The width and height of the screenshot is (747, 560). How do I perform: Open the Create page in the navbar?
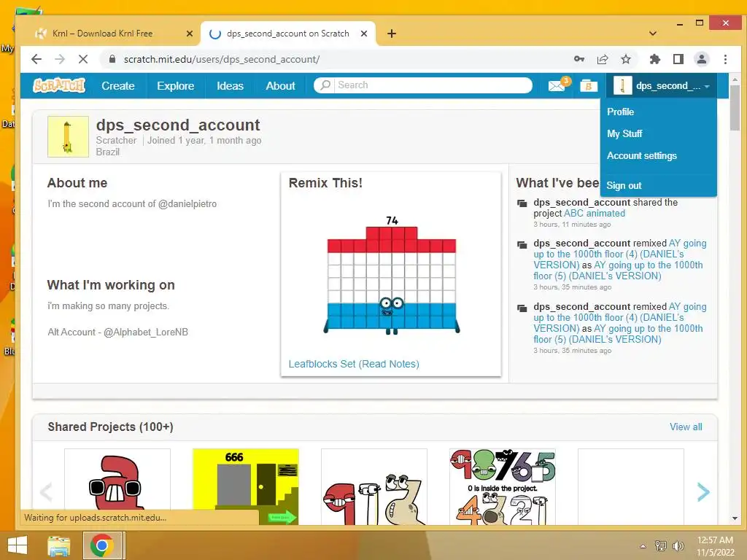[x=118, y=86]
